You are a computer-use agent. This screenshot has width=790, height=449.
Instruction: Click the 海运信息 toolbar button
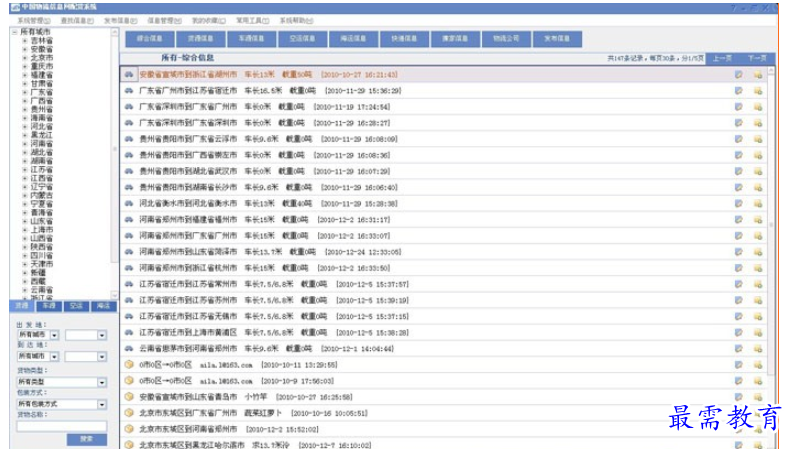[353, 39]
